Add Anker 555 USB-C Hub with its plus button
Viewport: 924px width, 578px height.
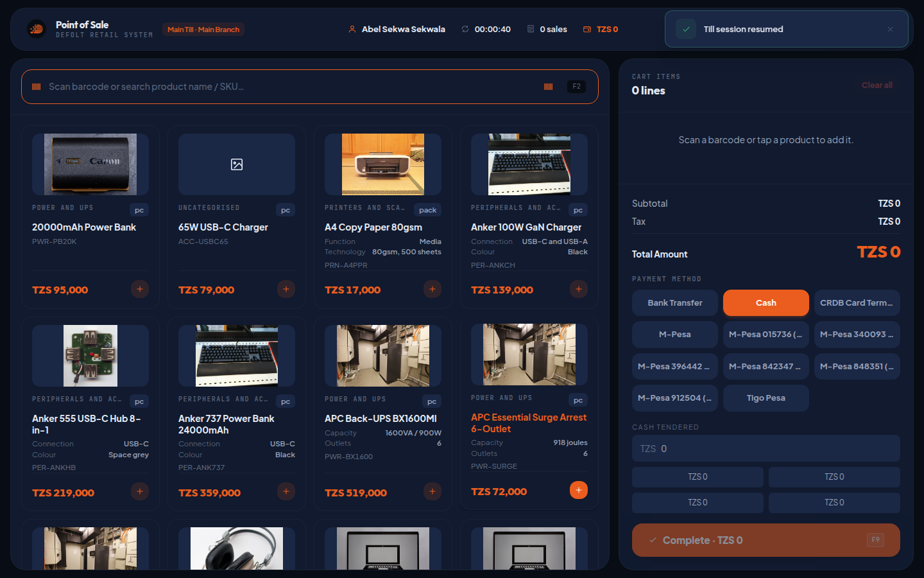pyautogui.click(x=140, y=492)
